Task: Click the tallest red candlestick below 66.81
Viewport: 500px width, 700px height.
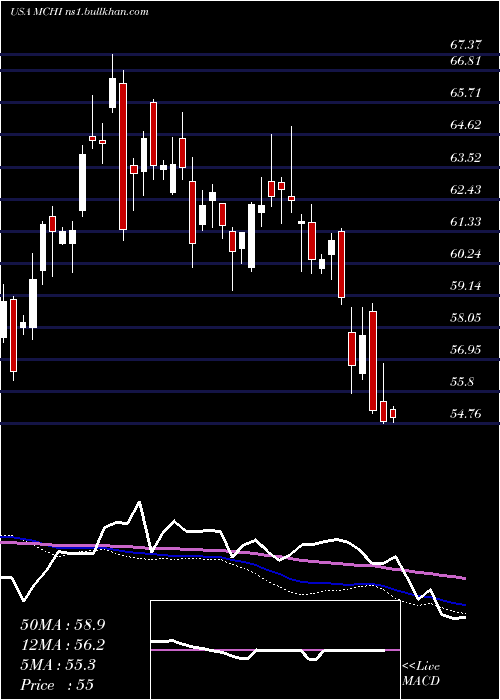Action: 123,156
